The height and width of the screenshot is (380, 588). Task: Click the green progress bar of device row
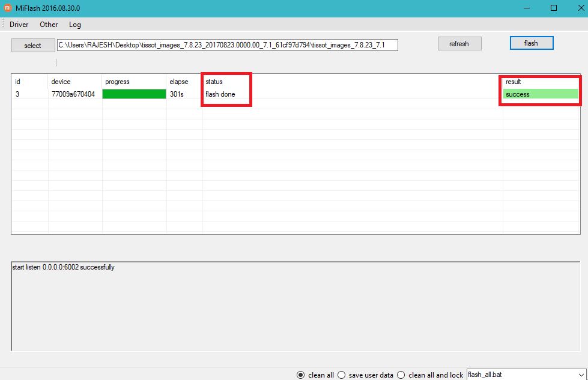(x=135, y=94)
